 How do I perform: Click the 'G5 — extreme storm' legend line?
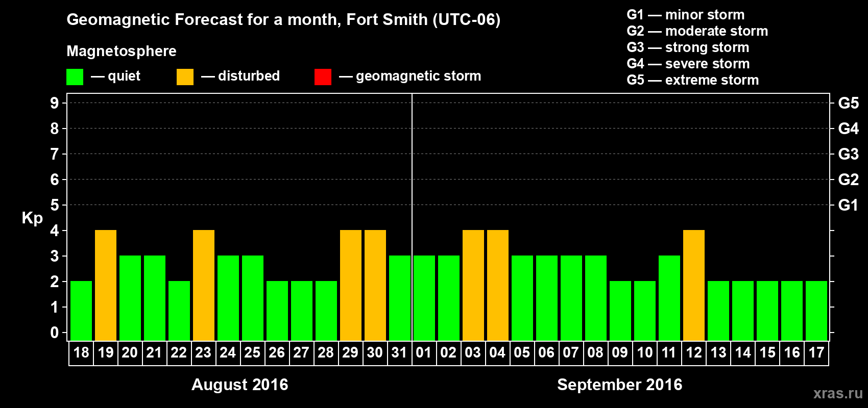coord(693,80)
